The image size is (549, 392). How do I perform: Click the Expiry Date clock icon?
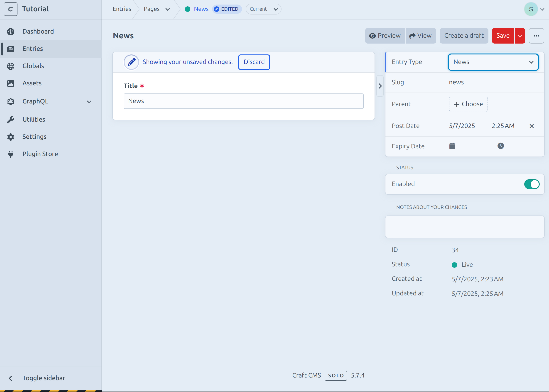[x=500, y=146]
